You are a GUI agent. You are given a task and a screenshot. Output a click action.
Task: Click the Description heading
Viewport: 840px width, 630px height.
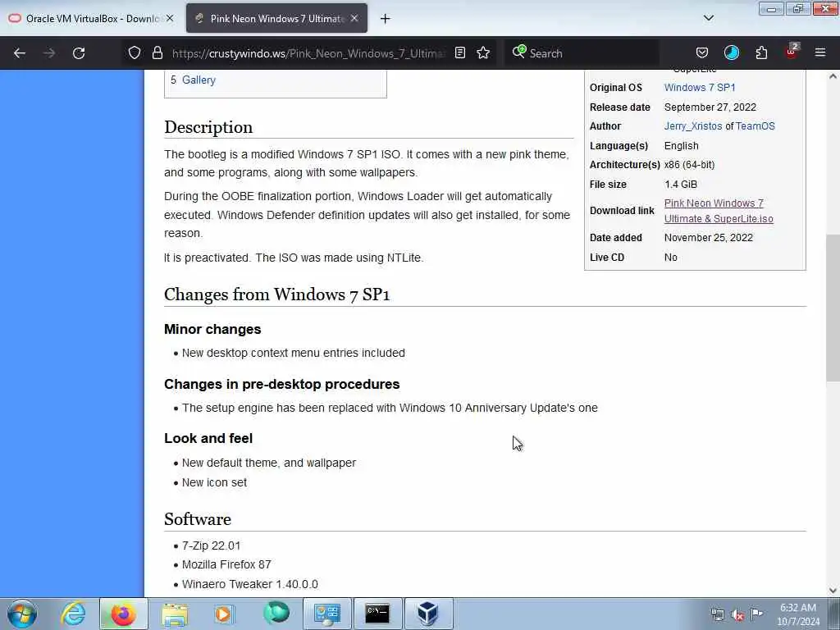point(208,127)
